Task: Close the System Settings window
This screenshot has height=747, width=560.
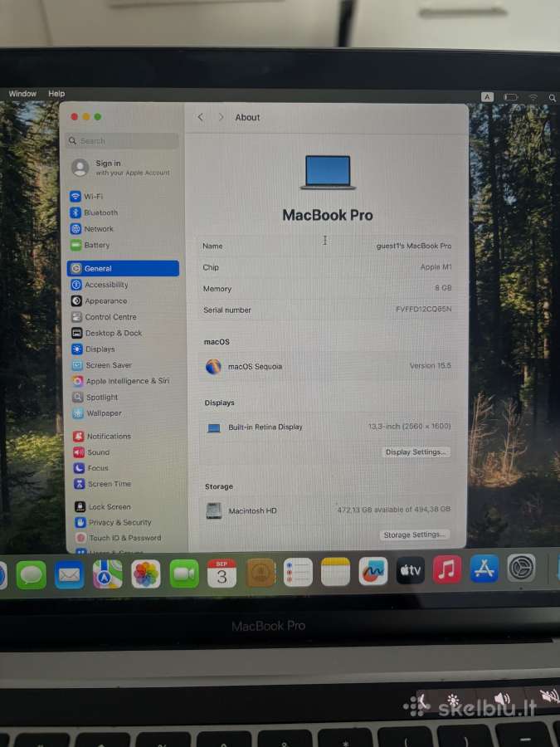Action: 75,117
